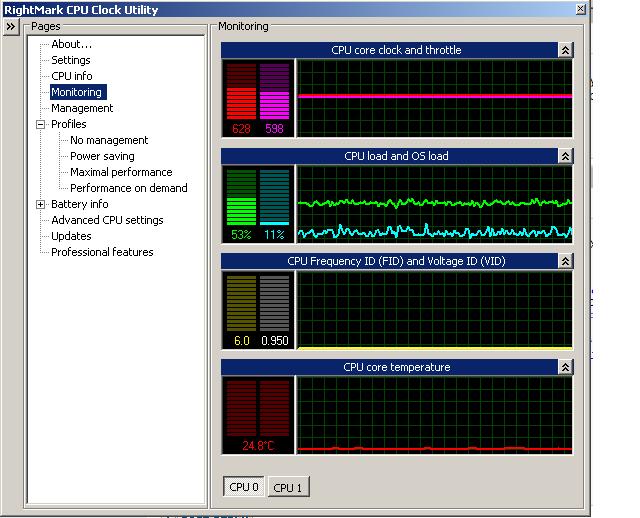Collapse the CPU core clock and throttle graph
The height and width of the screenshot is (518, 640).
[x=565, y=50]
